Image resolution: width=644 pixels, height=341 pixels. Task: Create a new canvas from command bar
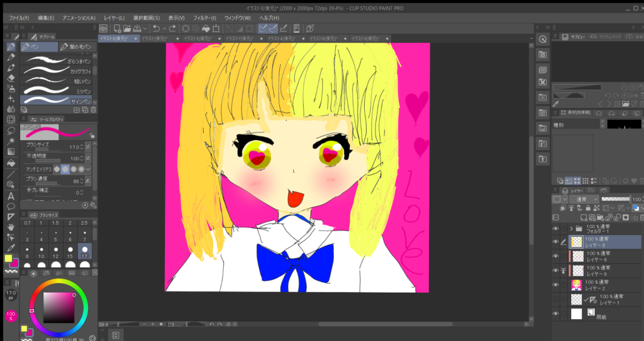117,28
